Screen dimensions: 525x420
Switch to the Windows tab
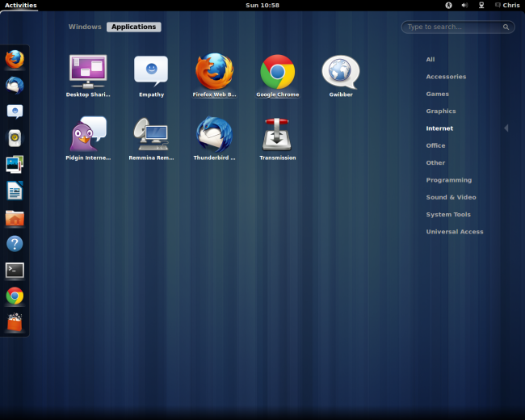pos(85,27)
